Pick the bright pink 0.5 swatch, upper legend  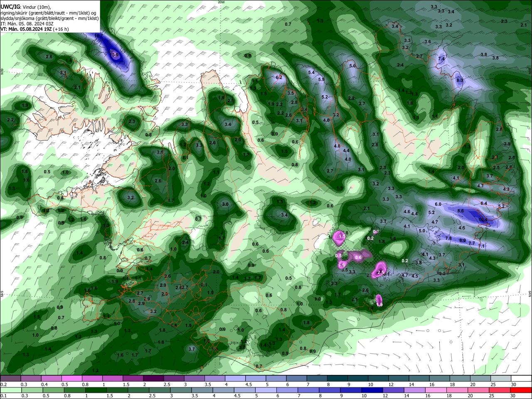point(71,379)
